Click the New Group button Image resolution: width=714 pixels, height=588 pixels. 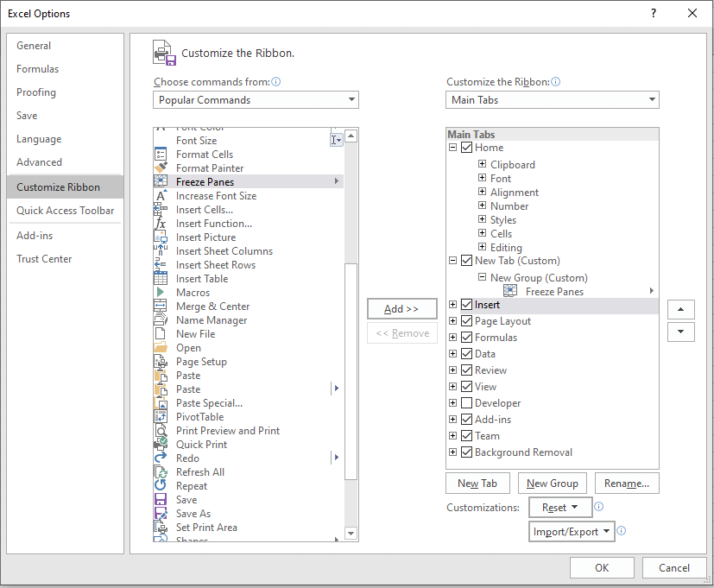(553, 484)
